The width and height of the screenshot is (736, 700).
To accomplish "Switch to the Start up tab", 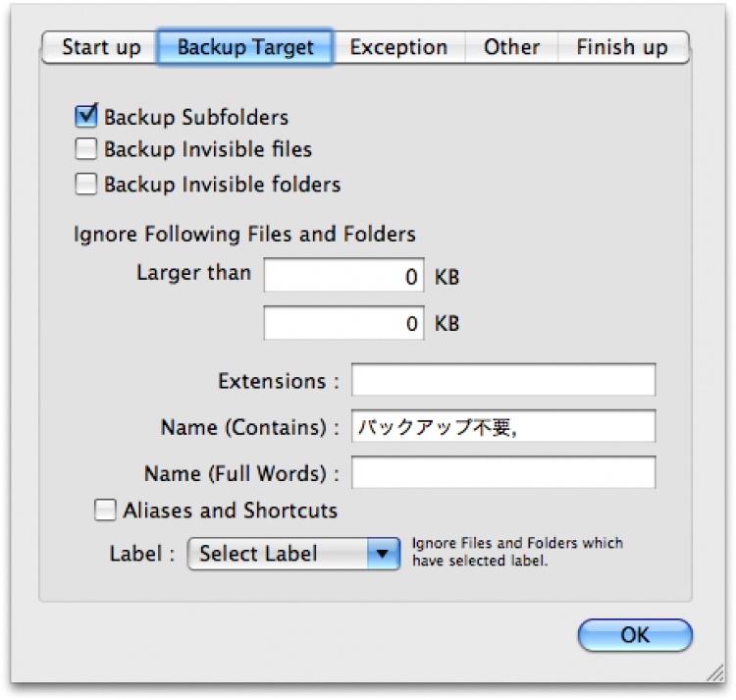I will (x=101, y=47).
